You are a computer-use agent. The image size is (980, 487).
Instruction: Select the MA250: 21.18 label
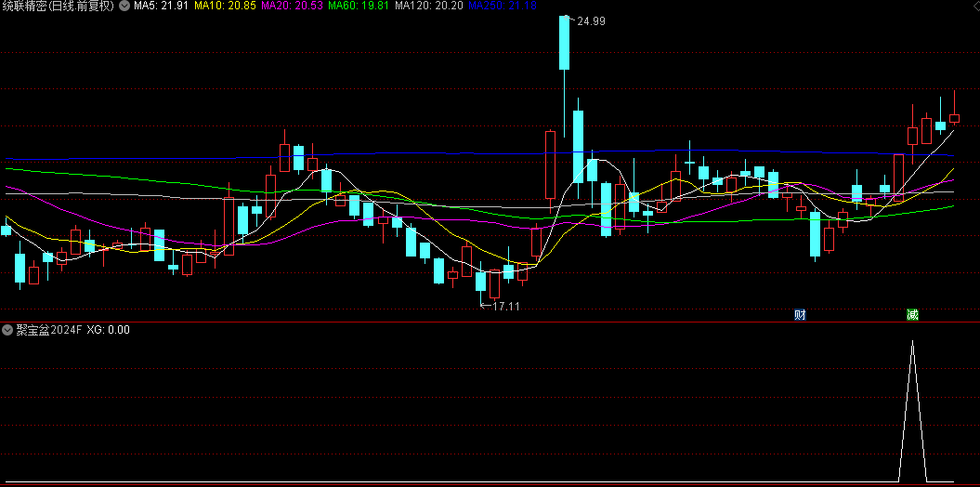tap(502, 6)
